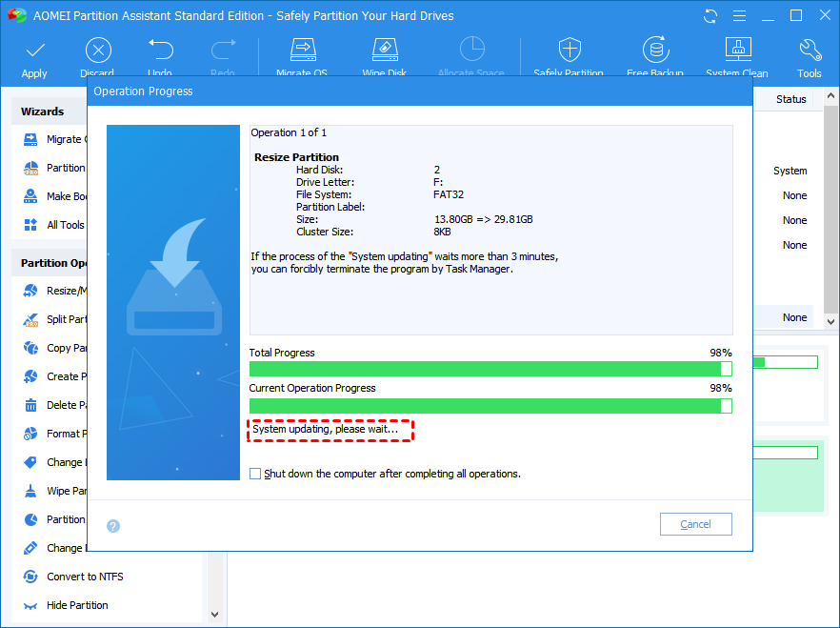Click the Operation Progress dialog title
This screenshot has width=840, height=628.
(143, 91)
